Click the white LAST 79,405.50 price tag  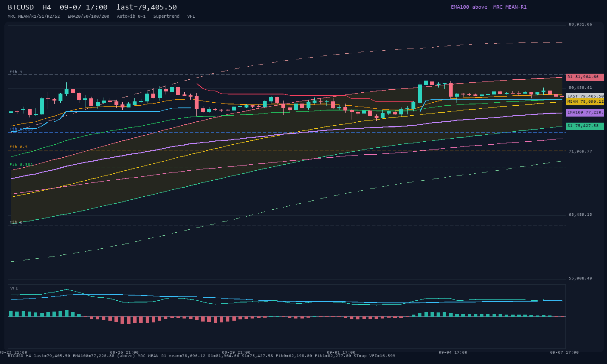tap(585, 96)
